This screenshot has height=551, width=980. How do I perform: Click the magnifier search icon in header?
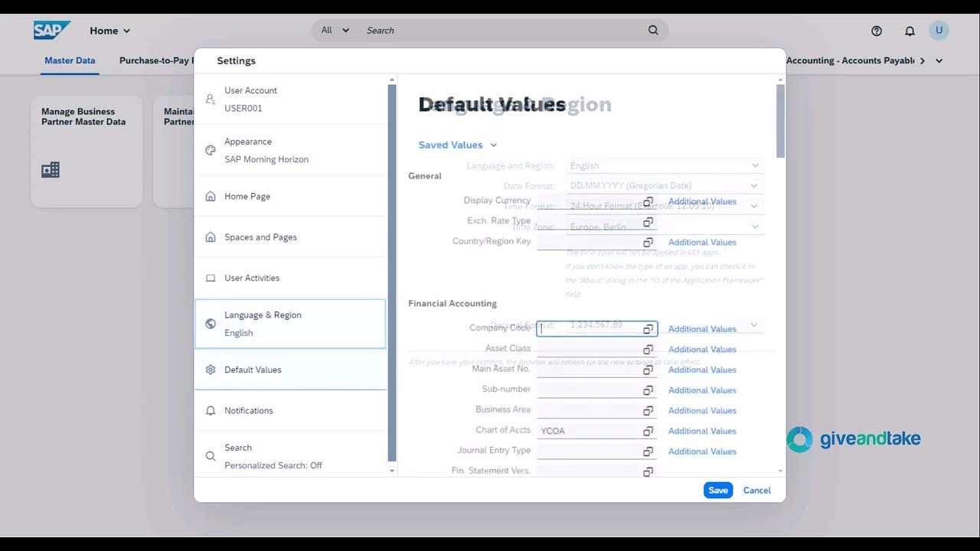[x=653, y=31]
